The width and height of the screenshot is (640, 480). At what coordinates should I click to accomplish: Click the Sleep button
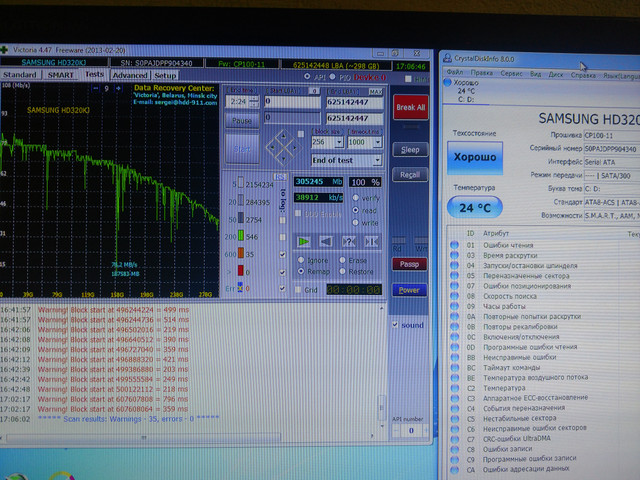click(410, 149)
